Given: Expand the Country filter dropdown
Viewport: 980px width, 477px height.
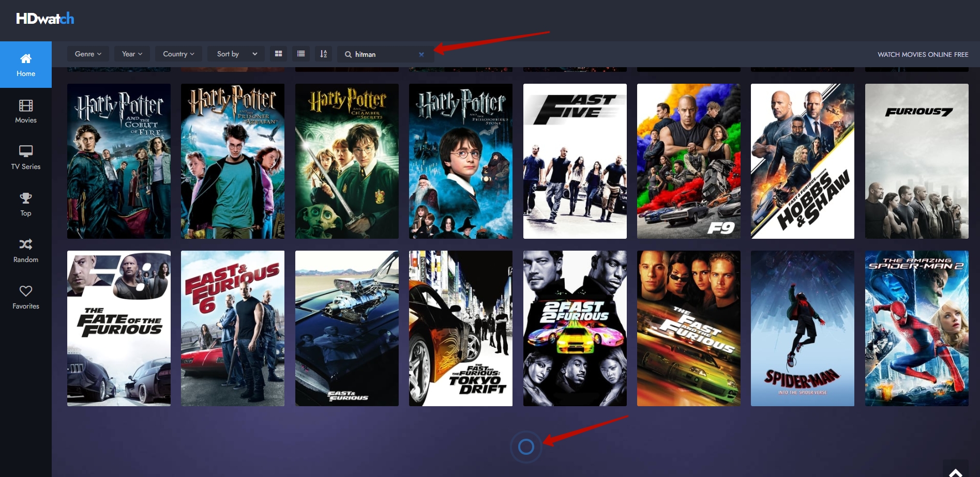Looking at the screenshot, I should pyautogui.click(x=178, y=54).
